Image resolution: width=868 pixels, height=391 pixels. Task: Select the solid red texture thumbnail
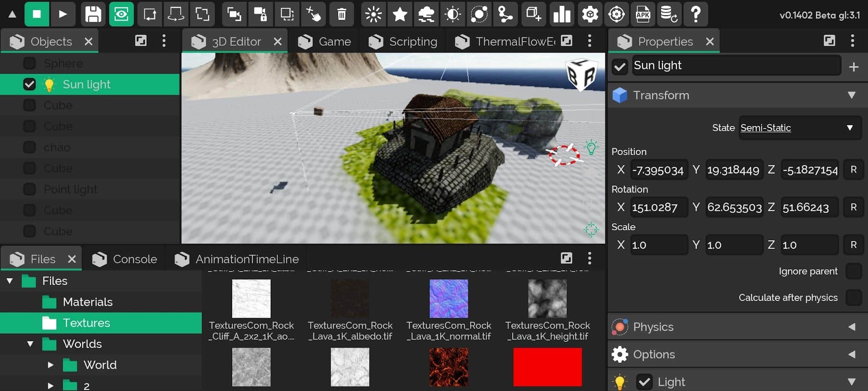(547, 367)
